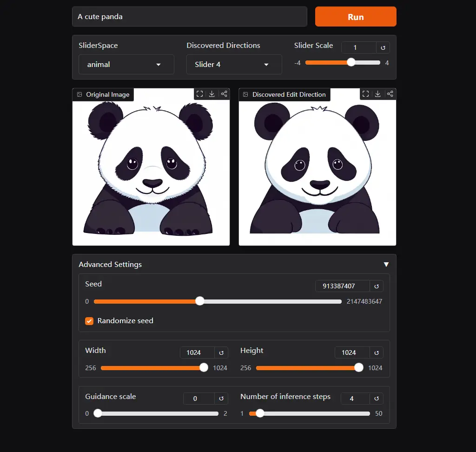Adjust the Height slider handle
476x452 pixels.
pos(359,368)
